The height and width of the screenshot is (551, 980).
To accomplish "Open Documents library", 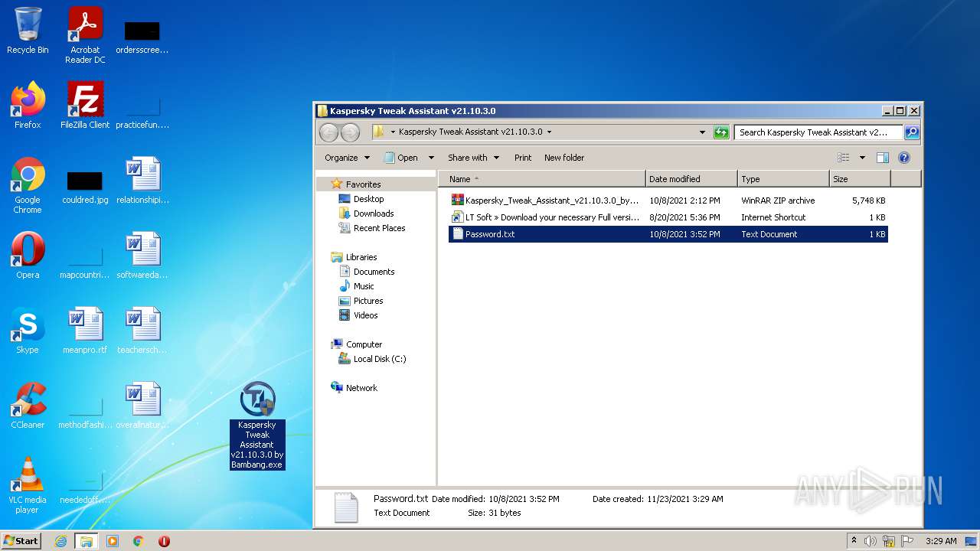I will click(367, 272).
